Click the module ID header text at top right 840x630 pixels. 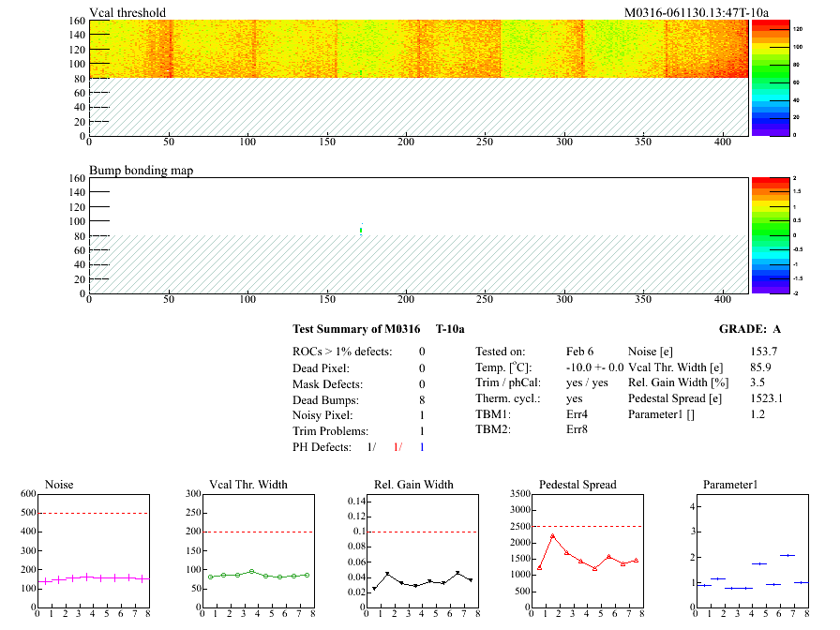[697, 13]
